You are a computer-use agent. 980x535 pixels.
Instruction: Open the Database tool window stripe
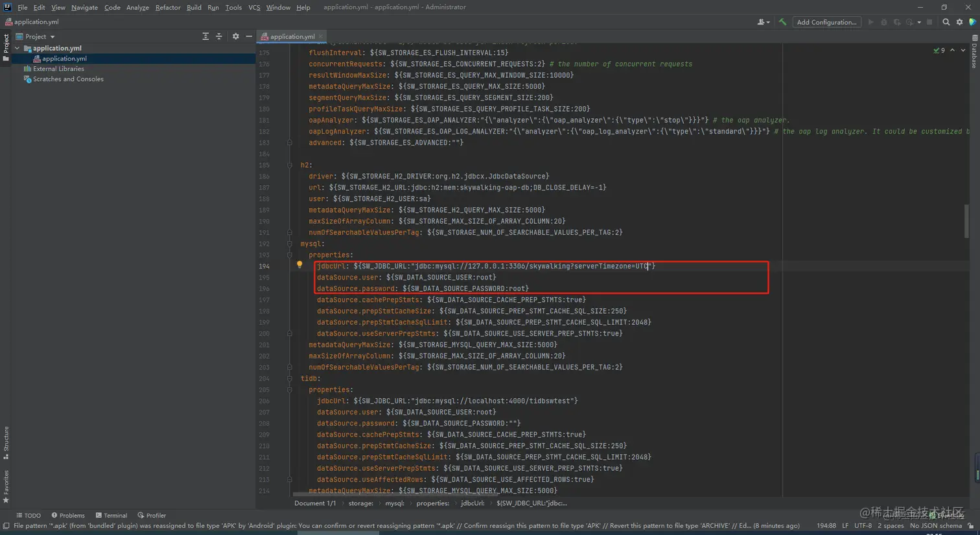(974, 52)
